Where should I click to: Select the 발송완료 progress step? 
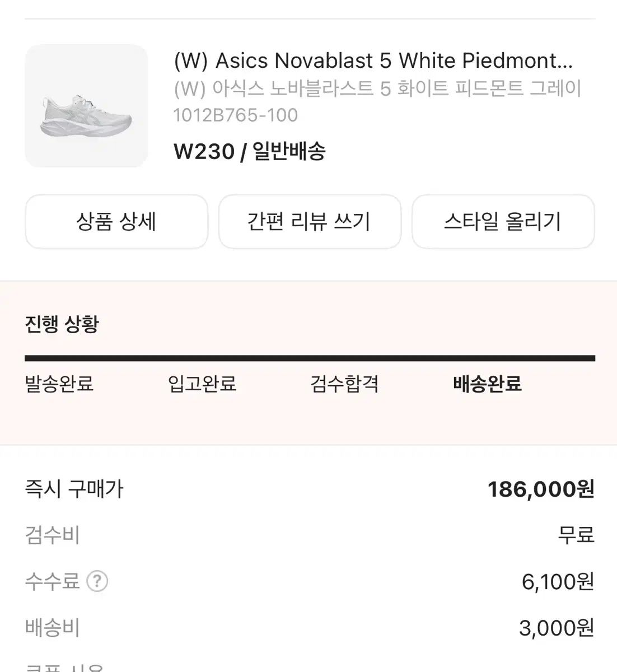tap(59, 384)
